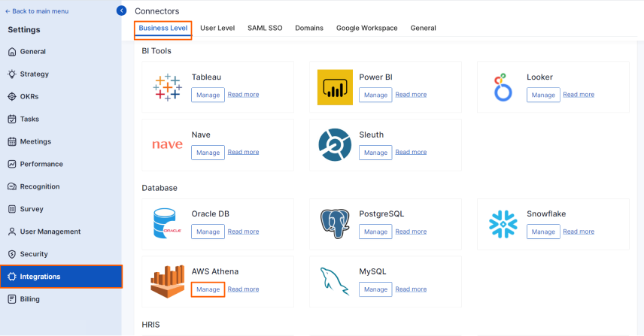Click the OKRs target icon
The height and width of the screenshot is (336, 644).
pyautogui.click(x=12, y=97)
